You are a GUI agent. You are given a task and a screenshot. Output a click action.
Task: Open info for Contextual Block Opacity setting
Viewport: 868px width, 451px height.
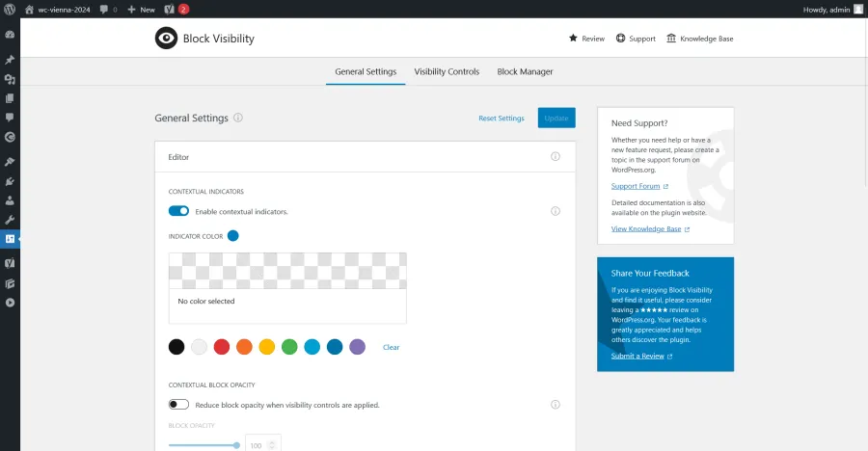(x=556, y=405)
